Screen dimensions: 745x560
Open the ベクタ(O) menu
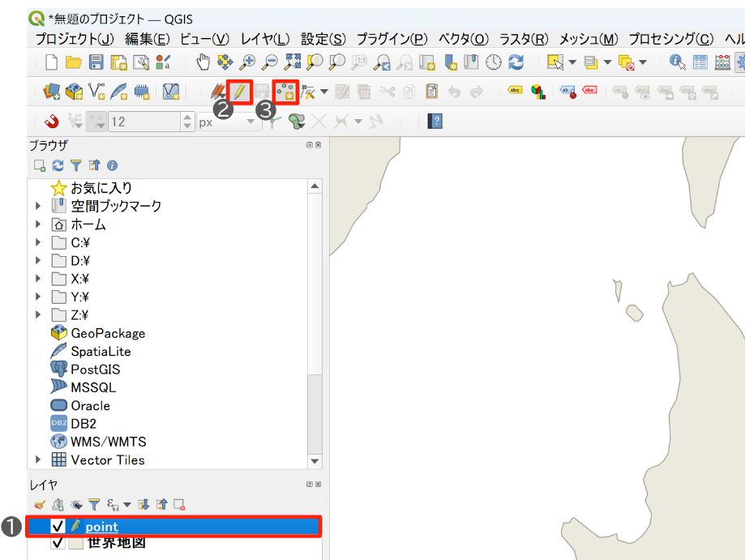[x=463, y=38]
